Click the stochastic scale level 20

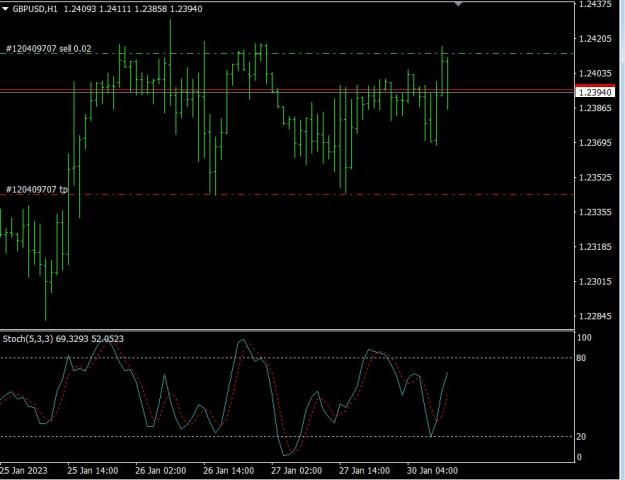click(581, 437)
